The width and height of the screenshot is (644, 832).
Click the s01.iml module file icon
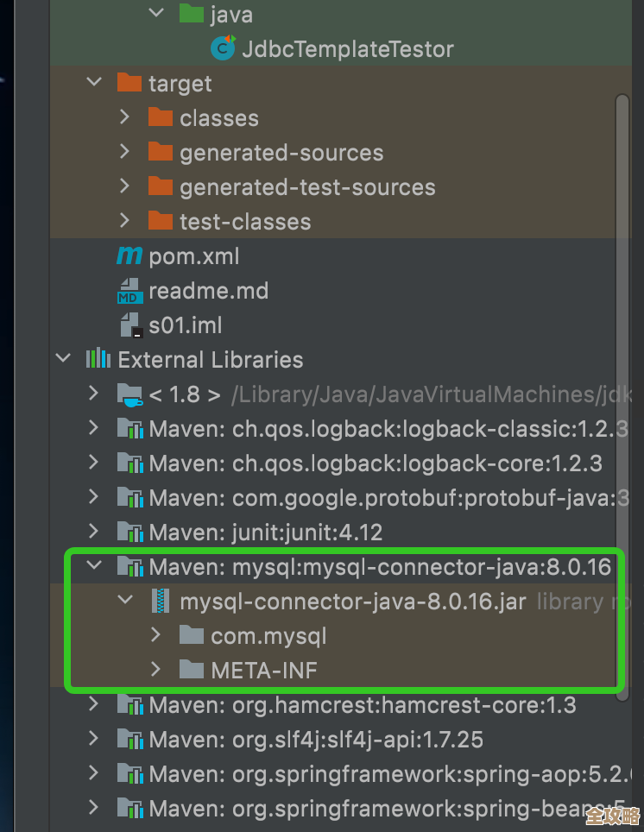click(x=131, y=325)
